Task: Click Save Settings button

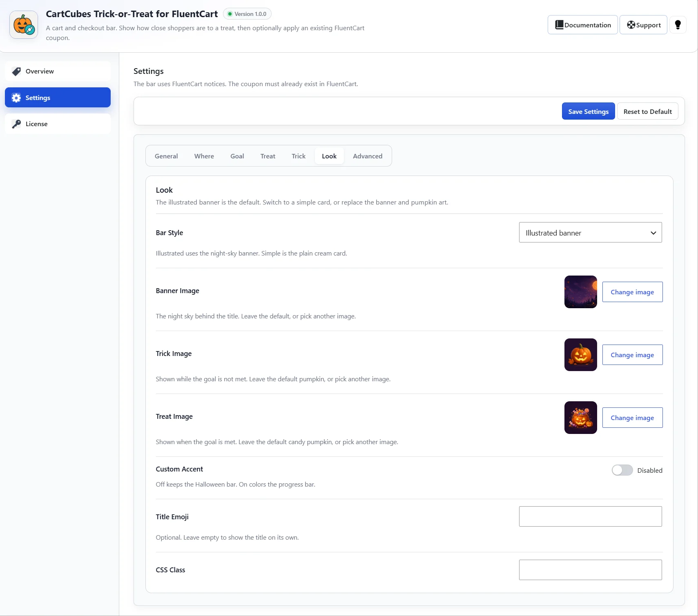Action: [x=588, y=111]
